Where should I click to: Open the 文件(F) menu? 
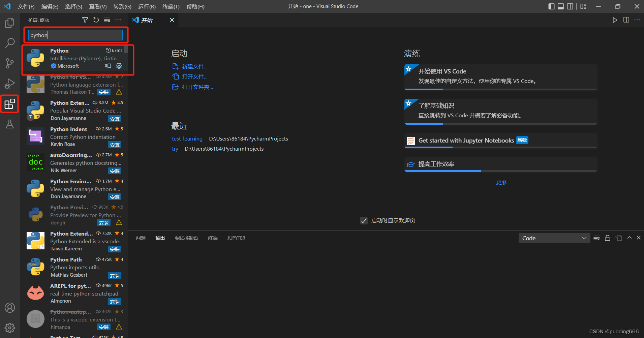point(26,6)
